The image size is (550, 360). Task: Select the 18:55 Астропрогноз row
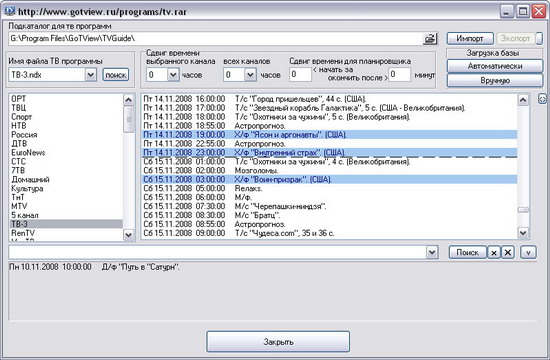(330, 126)
